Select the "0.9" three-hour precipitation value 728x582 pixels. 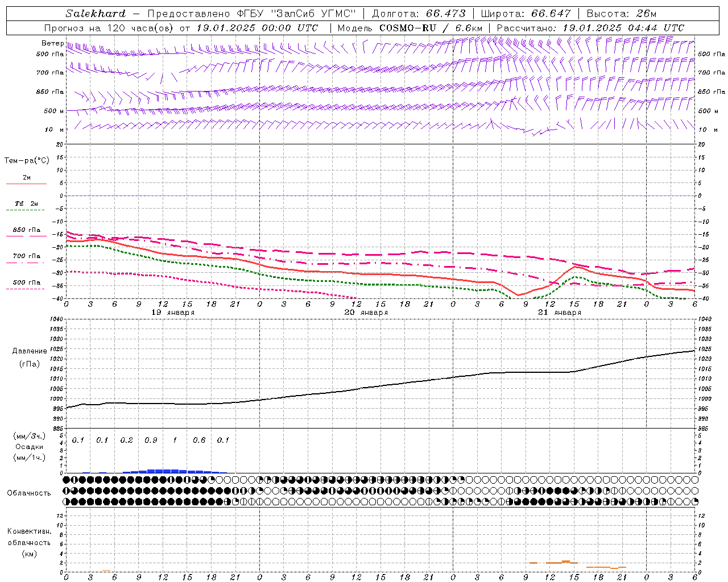pos(151,440)
